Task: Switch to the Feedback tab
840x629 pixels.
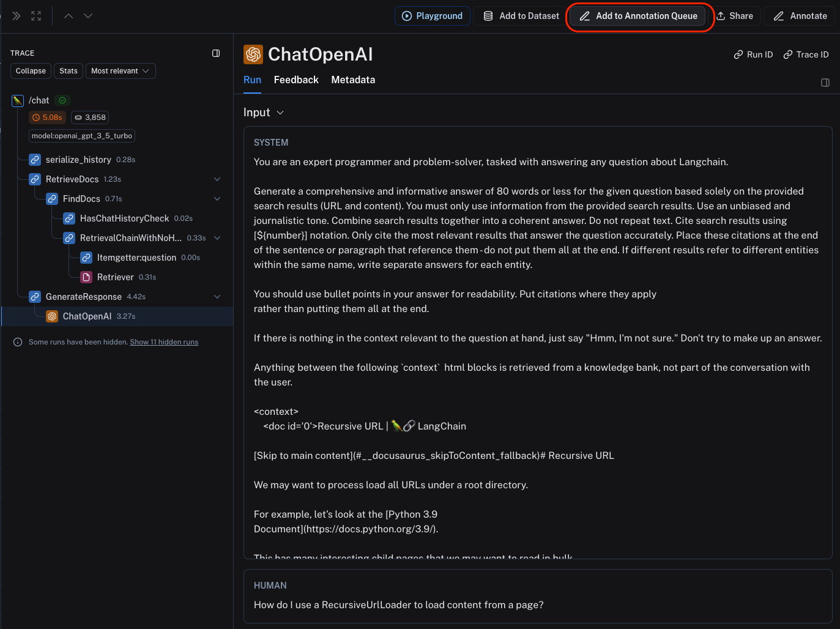Action: pyautogui.click(x=296, y=80)
